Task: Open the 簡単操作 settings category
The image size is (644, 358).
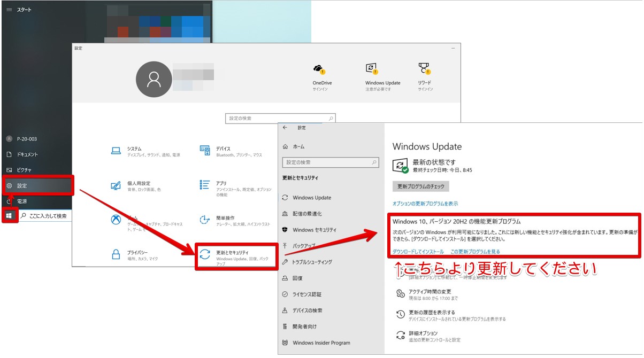Action: point(234,221)
